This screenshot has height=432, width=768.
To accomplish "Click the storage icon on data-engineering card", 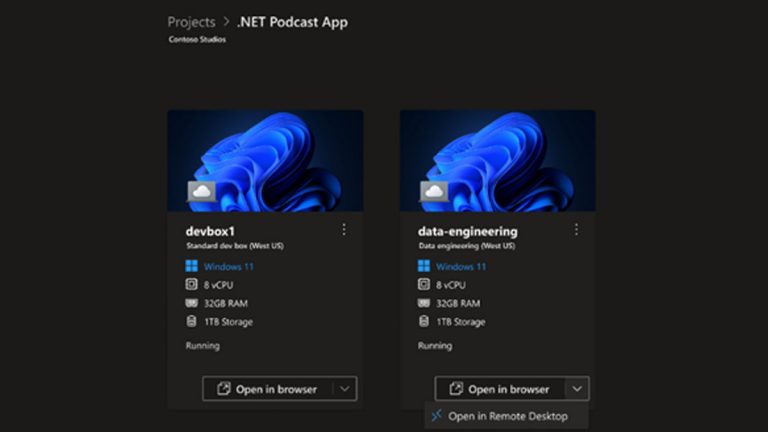I will (x=424, y=321).
